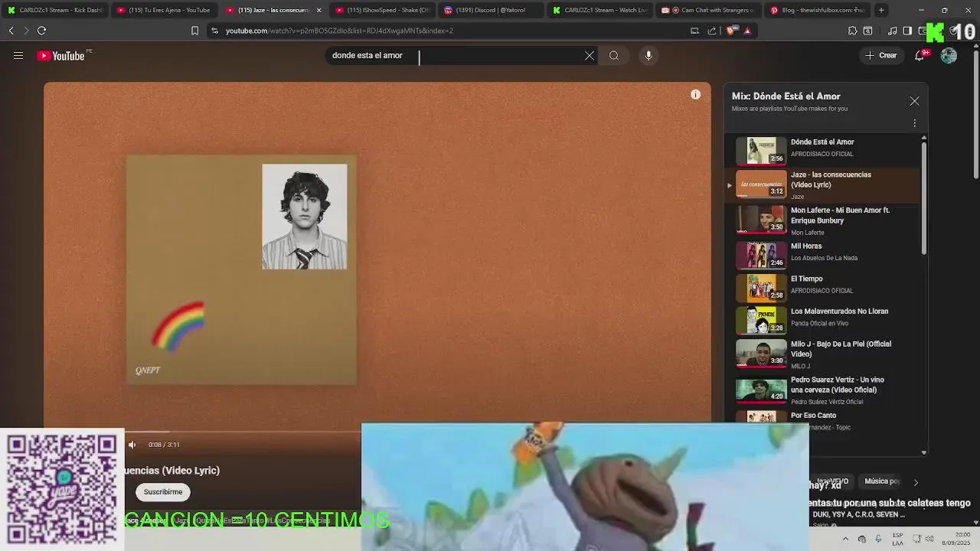
Task: Open the browser extensions puzzle icon
Action: (x=852, y=31)
